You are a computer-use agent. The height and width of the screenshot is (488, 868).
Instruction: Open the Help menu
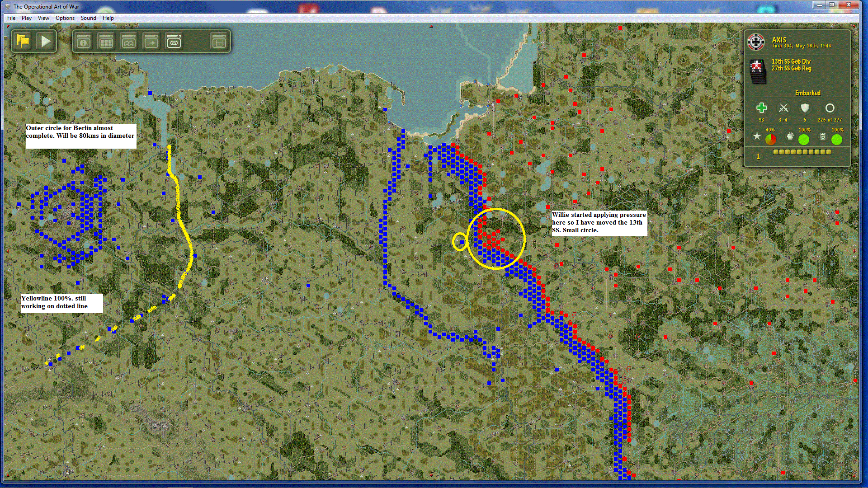click(x=108, y=18)
